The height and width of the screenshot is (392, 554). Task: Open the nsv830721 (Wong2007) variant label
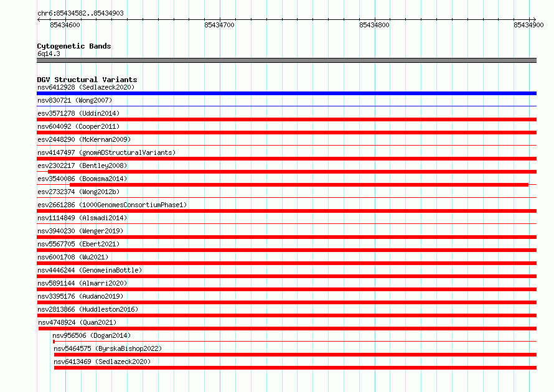[75, 100]
